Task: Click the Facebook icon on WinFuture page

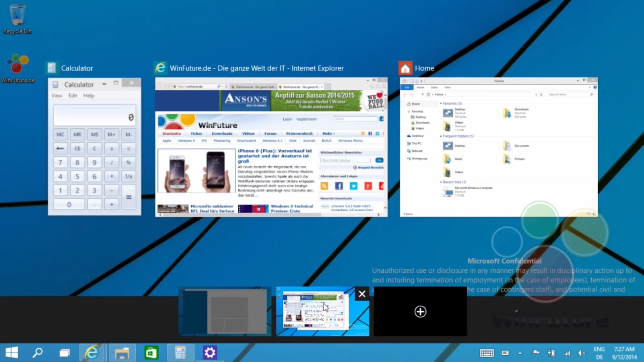Action: 339,186
